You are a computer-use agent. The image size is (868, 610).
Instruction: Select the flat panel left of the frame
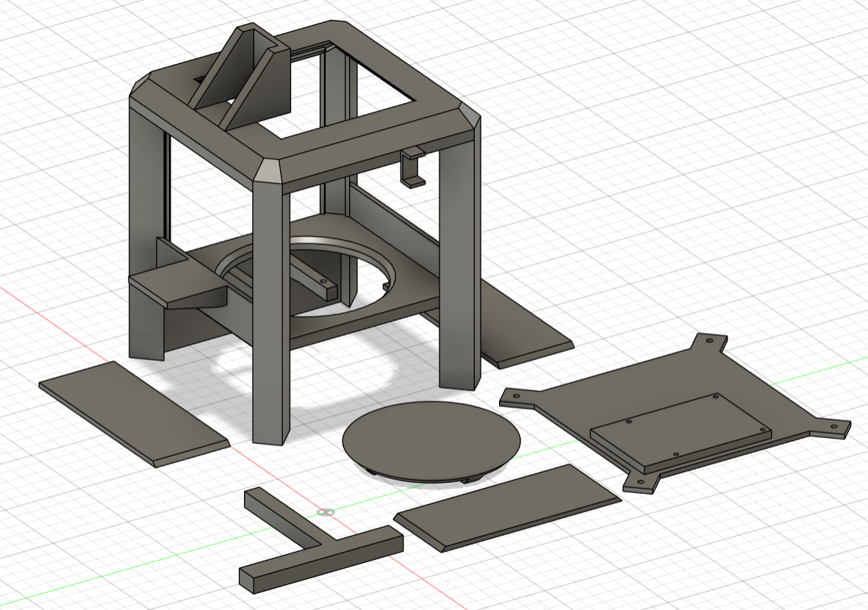pyautogui.click(x=134, y=414)
